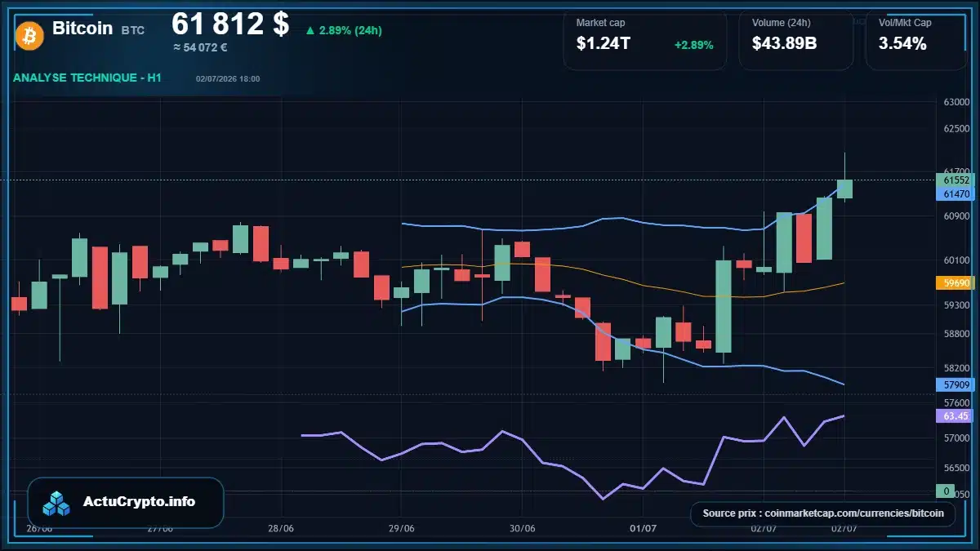980x551 pixels.
Task: Click the ≈ 54 072 € euro price
Action: tap(200, 47)
